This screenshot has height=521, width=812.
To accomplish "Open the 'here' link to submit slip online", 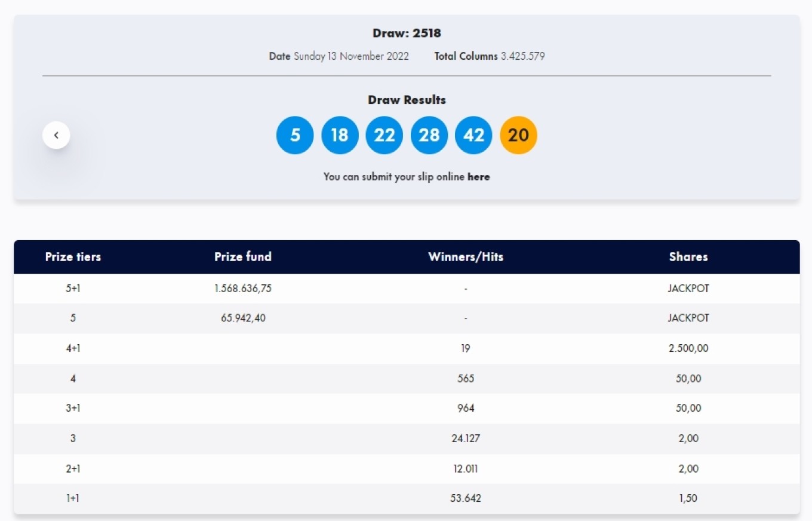I will pos(478,177).
